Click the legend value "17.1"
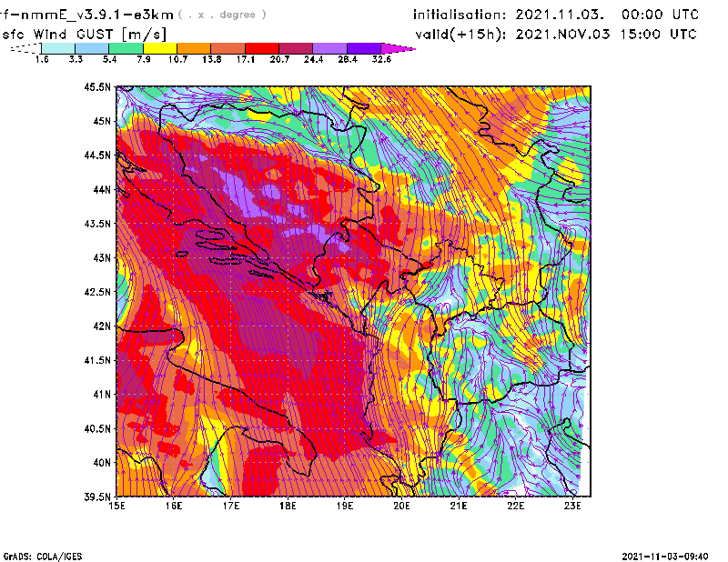Image resolution: width=728 pixels, height=562 pixels. [246, 59]
